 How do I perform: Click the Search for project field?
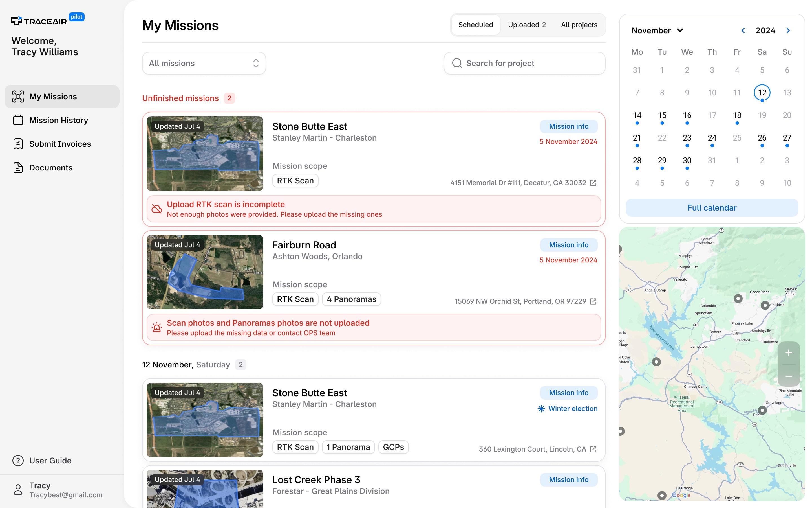tap(524, 63)
